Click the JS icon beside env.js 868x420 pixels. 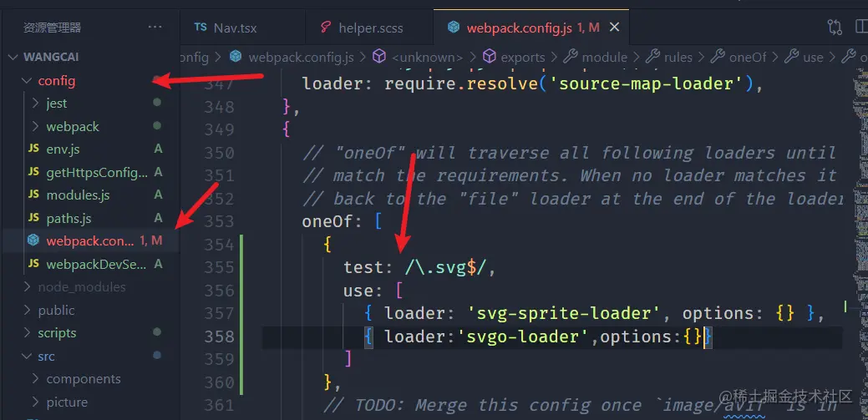[x=33, y=149]
